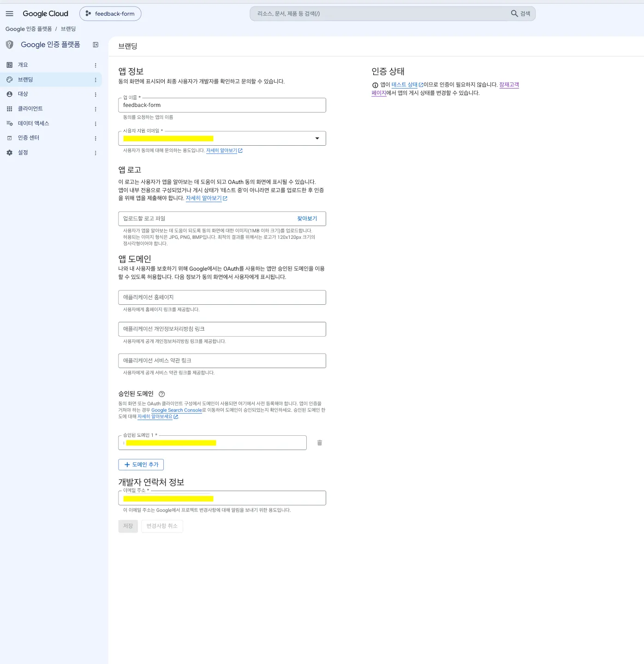644x664 pixels.
Task: Click the 애플리케이션 홈페이지 field
Action: tap(222, 297)
